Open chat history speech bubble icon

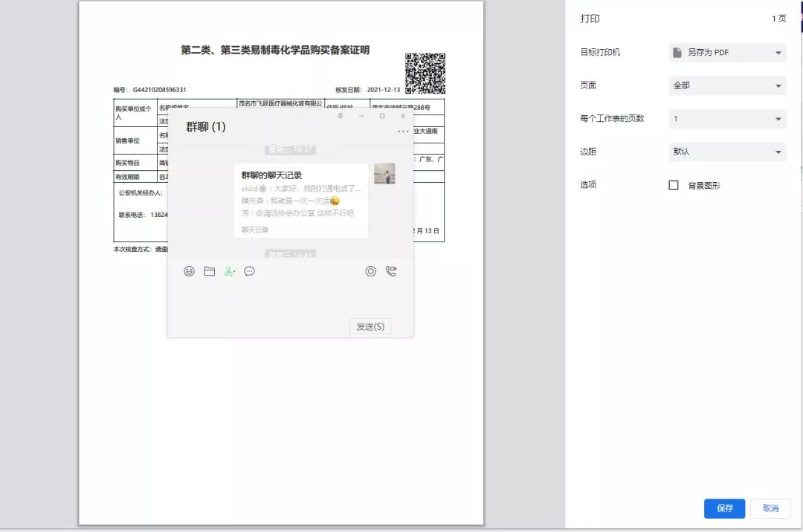(x=250, y=271)
